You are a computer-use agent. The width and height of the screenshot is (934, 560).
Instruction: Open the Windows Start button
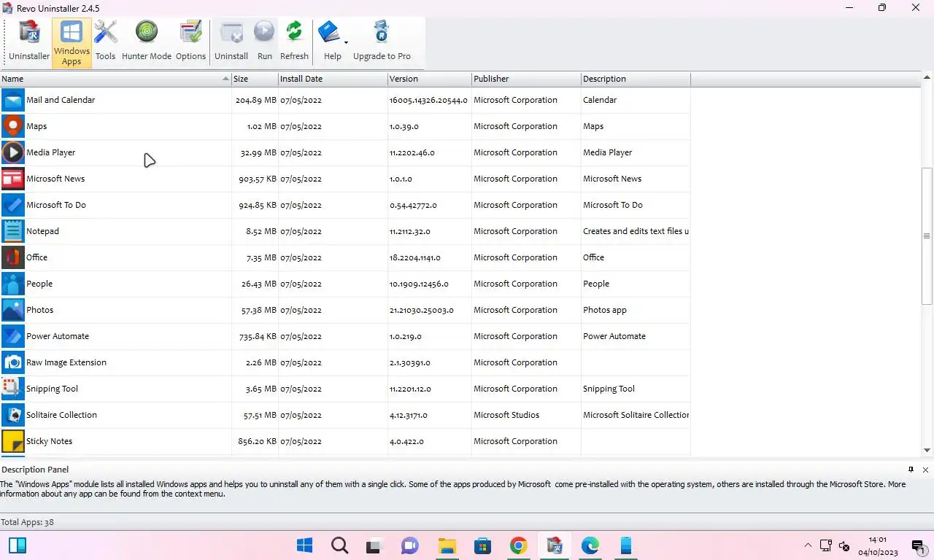point(304,545)
